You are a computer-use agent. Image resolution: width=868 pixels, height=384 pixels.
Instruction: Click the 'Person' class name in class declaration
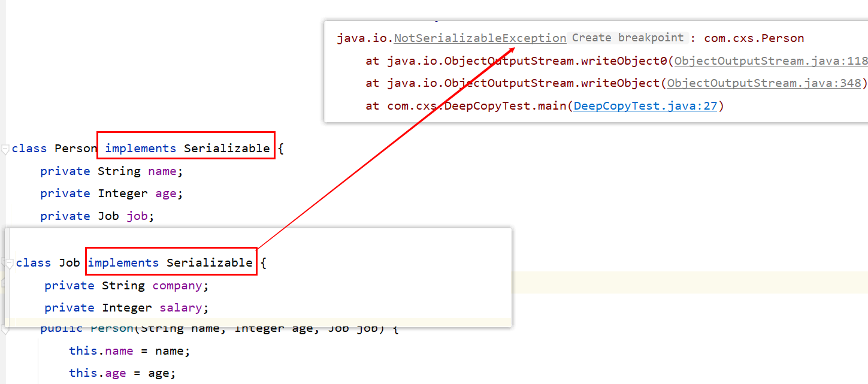(76, 149)
